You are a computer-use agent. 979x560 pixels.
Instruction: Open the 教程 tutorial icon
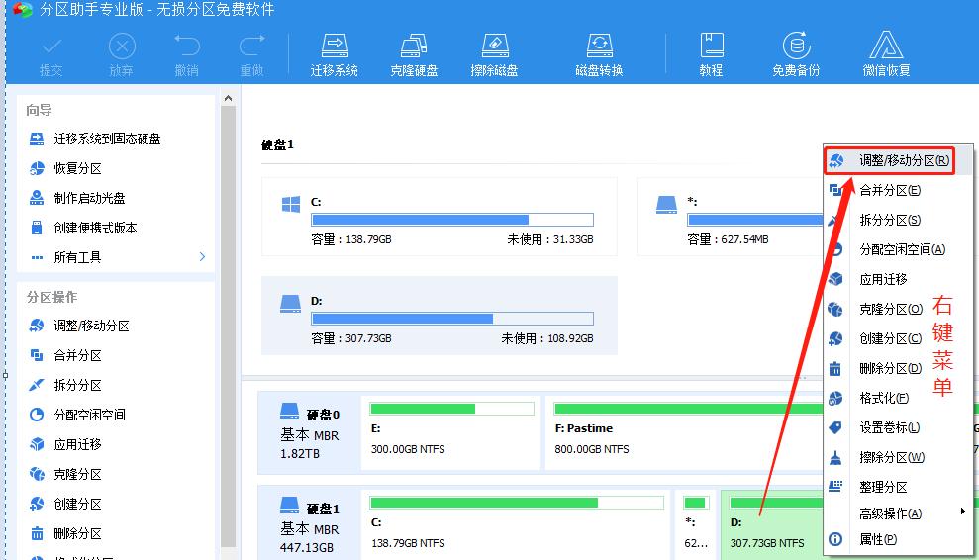click(x=711, y=55)
